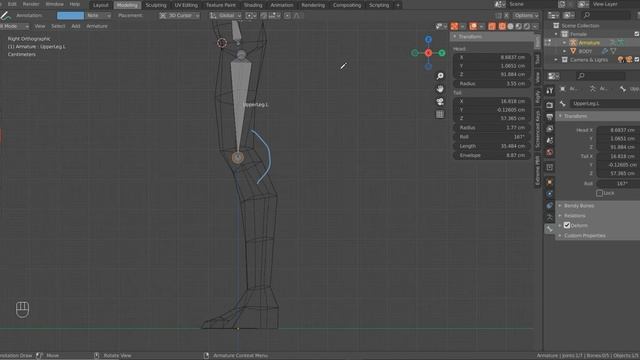This screenshot has height=360, width=640.
Task: Toggle show overlays button in header
Action: point(473,27)
